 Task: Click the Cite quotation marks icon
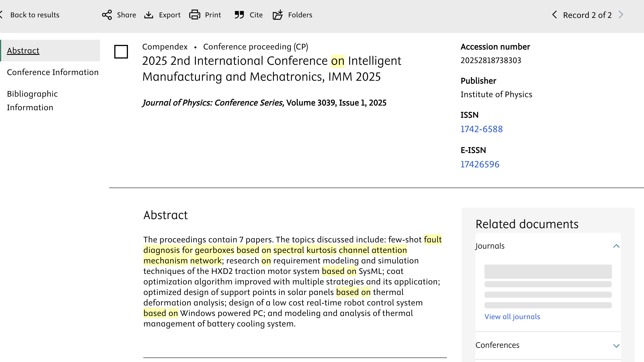(x=239, y=15)
